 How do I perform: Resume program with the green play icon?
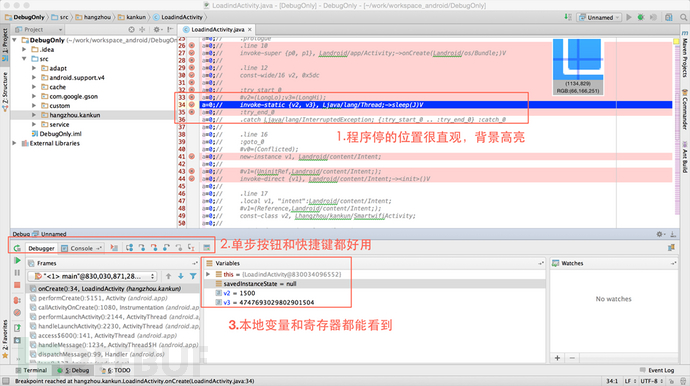click(17, 261)
